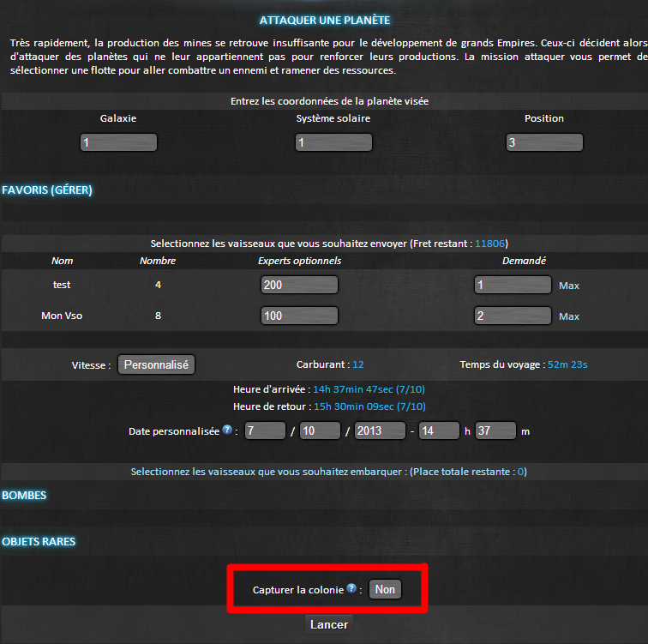Click help icon beside Capturer la colonie
648x644 pixels.
[x=351, y=589]
